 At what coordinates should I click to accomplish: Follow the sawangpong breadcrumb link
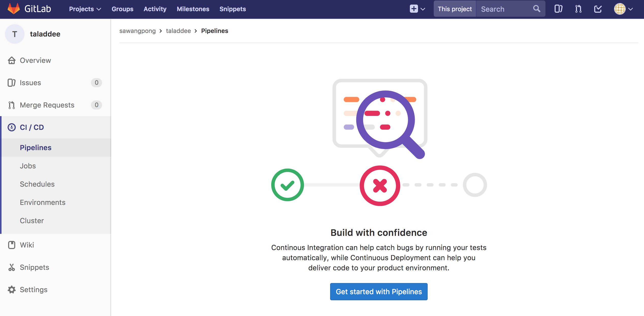pos(137,31)
